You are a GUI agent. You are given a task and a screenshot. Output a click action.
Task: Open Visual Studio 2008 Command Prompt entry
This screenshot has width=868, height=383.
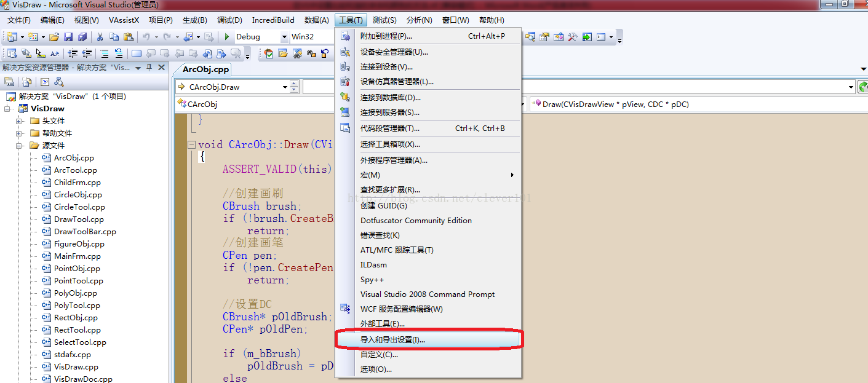point(429,294)
